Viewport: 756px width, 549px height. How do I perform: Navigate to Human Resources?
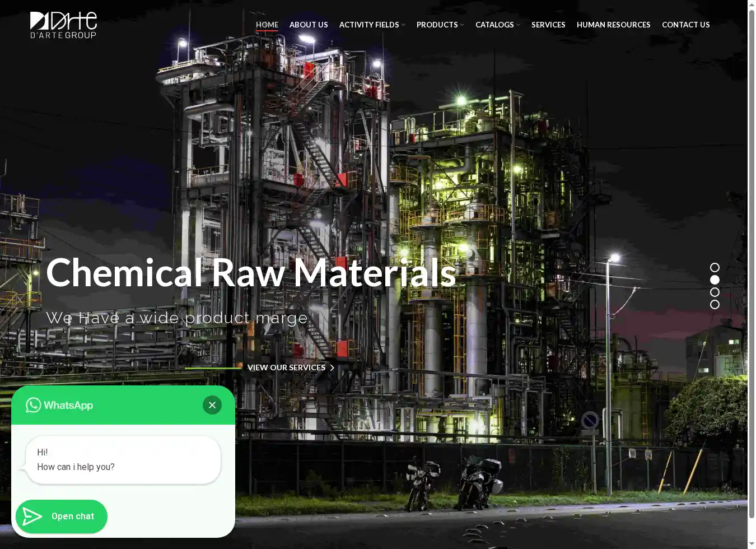click(x=613, y=25)
